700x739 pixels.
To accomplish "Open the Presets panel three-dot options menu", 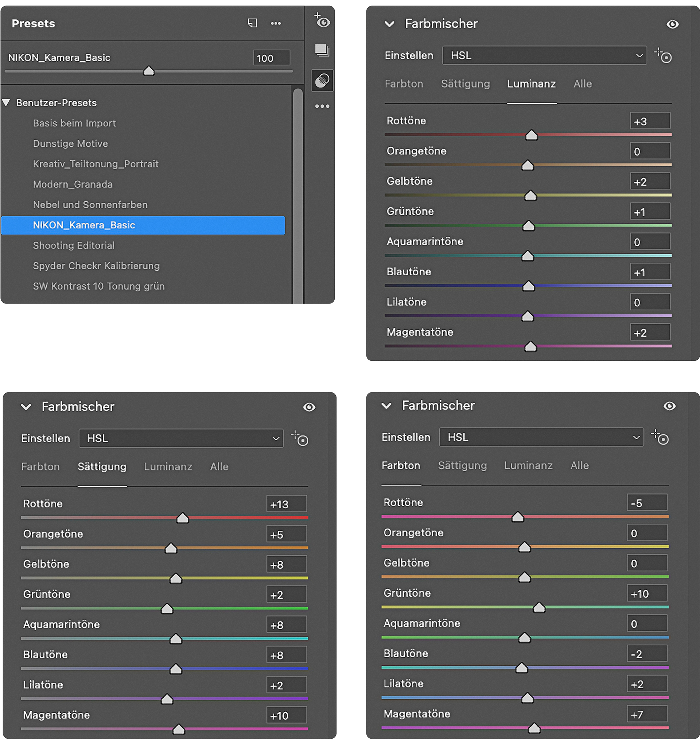I will 276,23.
